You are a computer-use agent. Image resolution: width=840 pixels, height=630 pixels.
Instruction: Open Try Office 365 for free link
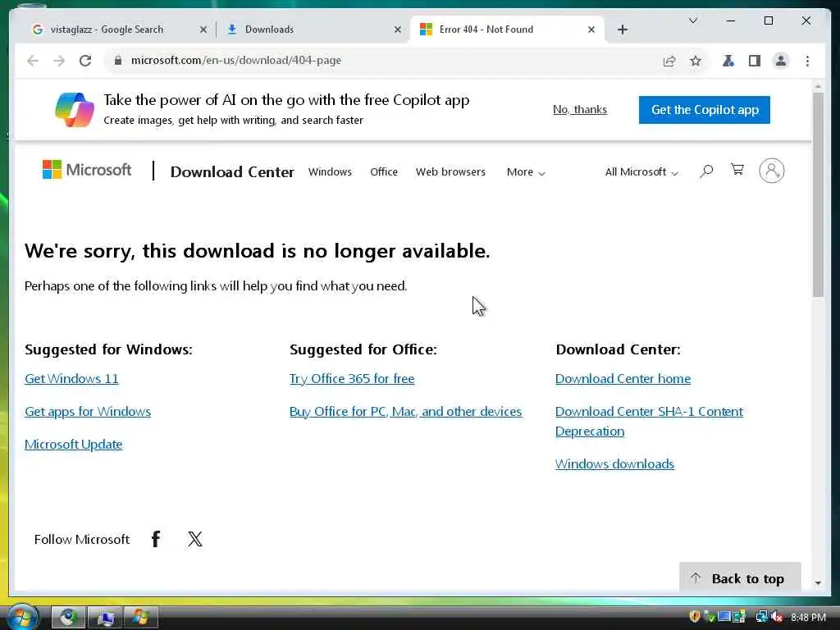coord(352,379)
